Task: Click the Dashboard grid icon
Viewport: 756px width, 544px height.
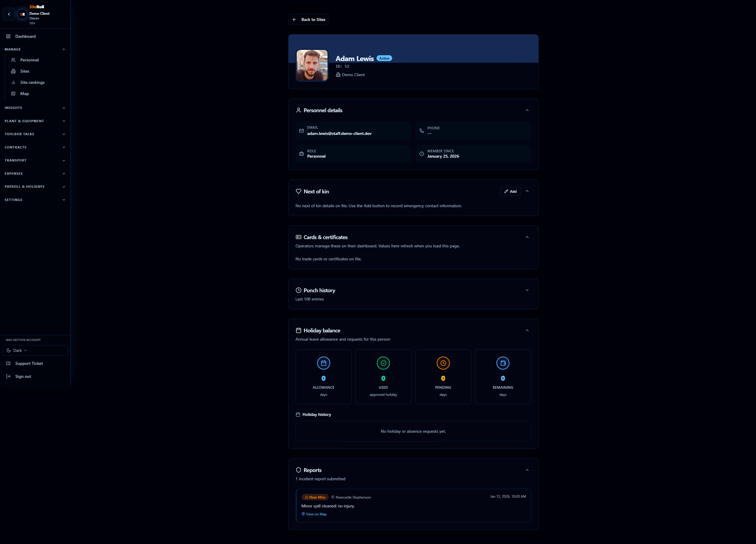Action: [x=8, y=36]
